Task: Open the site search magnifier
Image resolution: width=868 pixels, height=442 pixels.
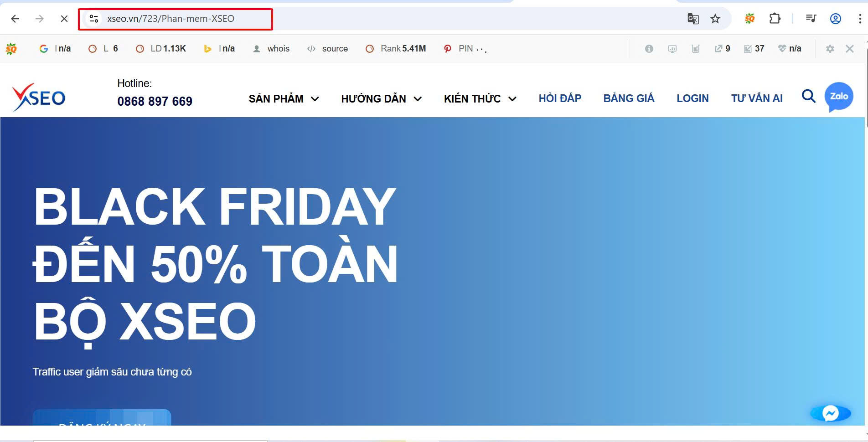Action: point(809,97)
